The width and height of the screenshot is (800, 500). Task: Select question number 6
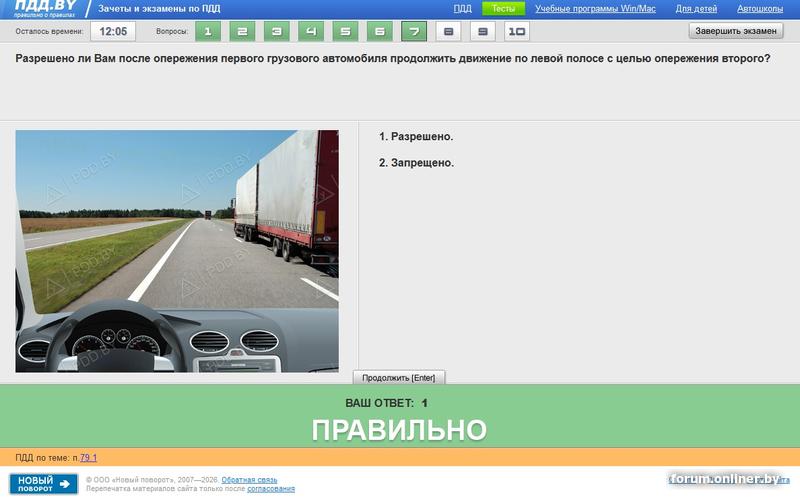click(380, 31)
